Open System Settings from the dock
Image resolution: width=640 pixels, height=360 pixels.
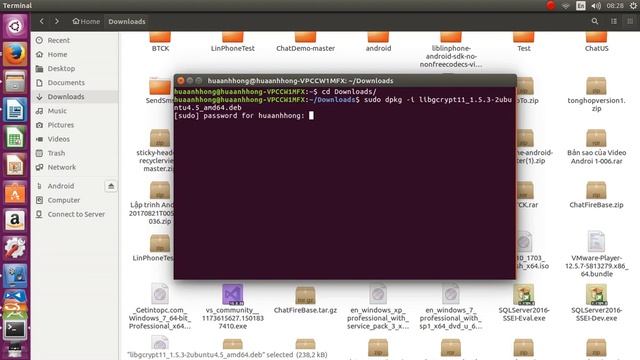coord(15,248)
